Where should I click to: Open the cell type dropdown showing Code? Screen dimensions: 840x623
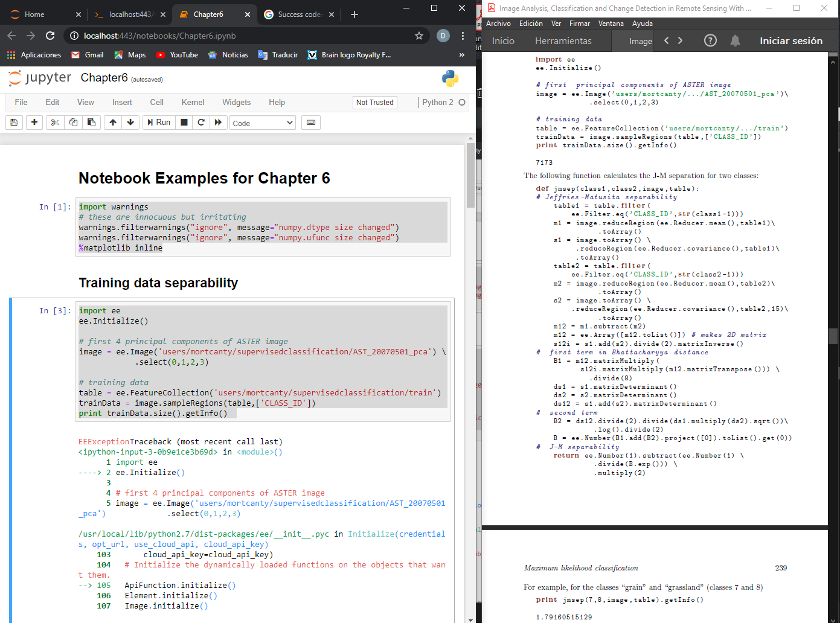point(262,123)
